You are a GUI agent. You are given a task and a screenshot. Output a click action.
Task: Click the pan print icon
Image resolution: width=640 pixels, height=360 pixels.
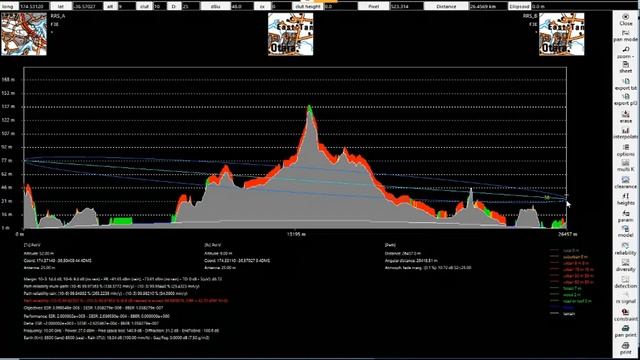click(x=625, y=331)
